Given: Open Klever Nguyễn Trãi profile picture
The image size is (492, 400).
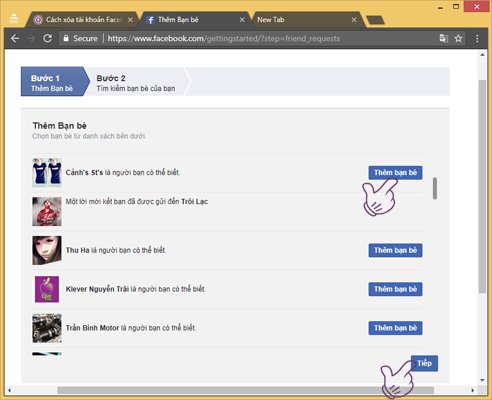Looking at the screenshot, I should [x=47, y=289].
